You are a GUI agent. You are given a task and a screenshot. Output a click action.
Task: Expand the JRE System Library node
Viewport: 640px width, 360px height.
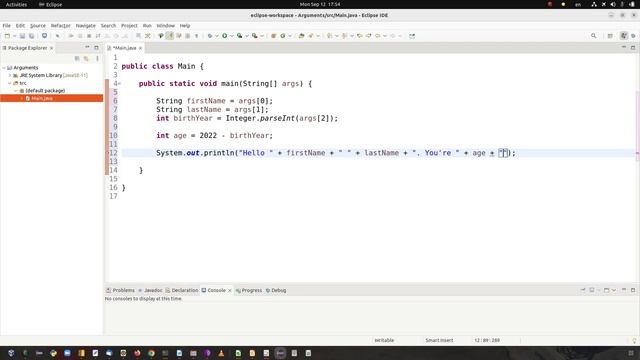10,76
